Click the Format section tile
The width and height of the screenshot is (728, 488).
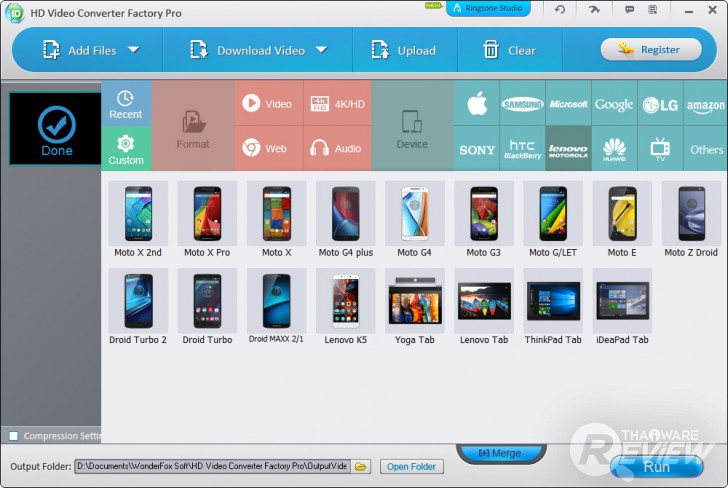pos(193,126)
